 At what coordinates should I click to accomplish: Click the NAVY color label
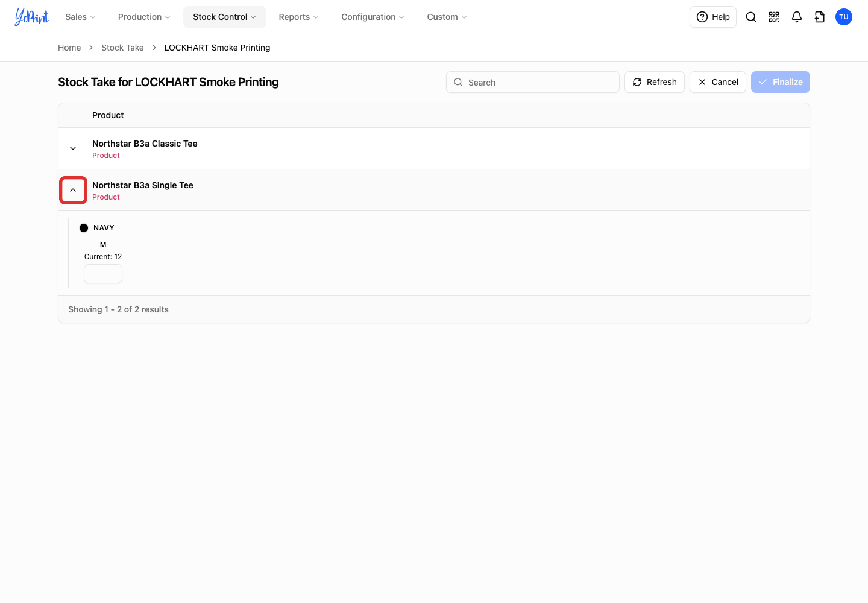point(104,228)
